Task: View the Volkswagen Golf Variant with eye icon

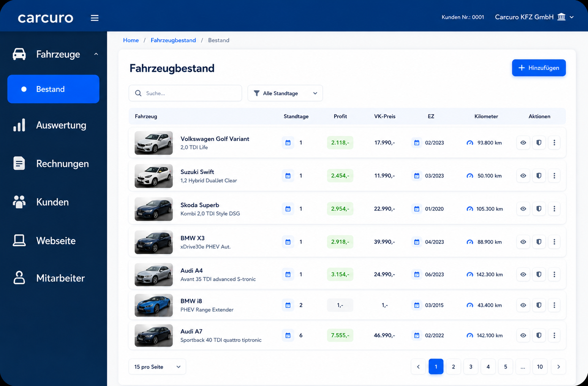Action: pos(523,142)
